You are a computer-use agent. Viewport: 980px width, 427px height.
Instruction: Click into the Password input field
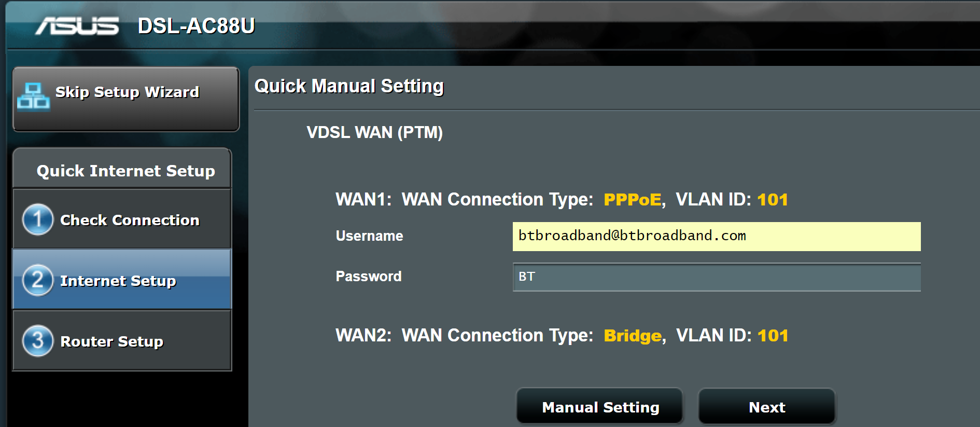716,277
